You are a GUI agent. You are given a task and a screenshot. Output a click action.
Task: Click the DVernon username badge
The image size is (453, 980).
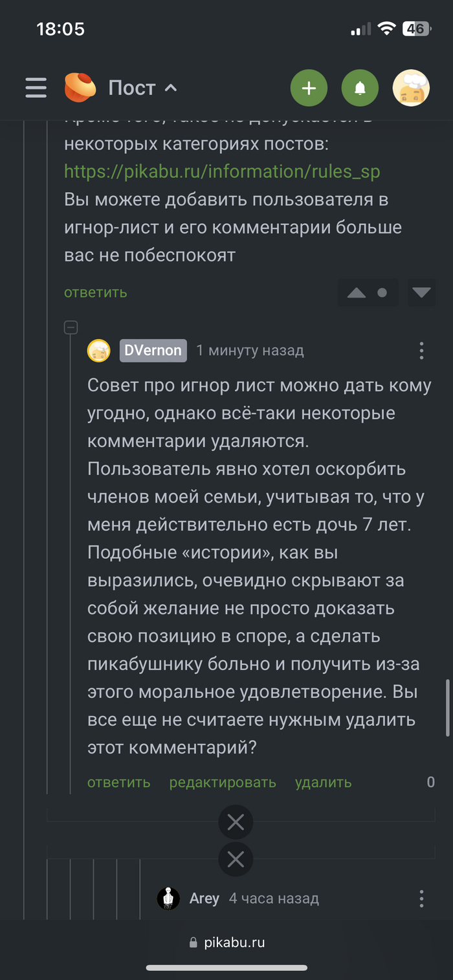[153, 351]
